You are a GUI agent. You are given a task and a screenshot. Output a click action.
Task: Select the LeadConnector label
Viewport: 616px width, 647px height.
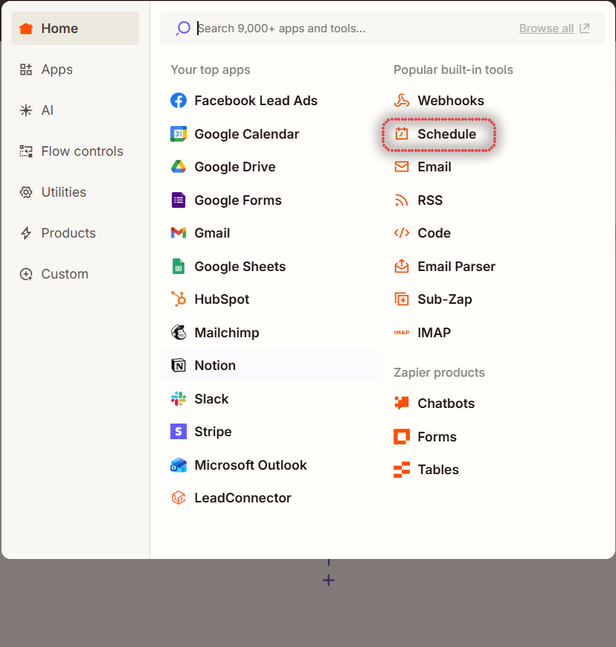(243, 498)
